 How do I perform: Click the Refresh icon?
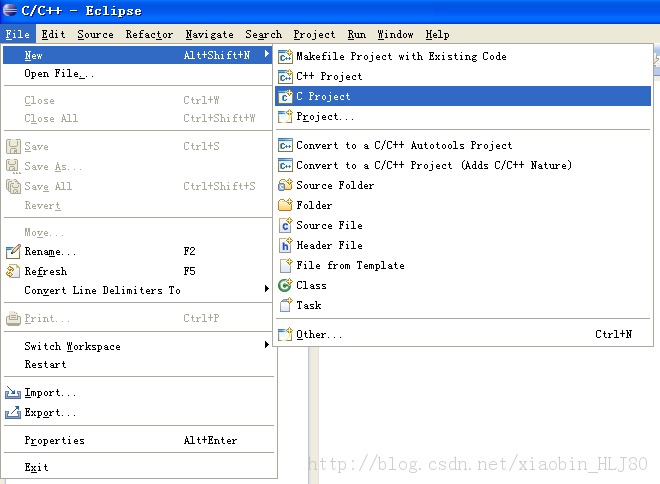(x=13, y=271)
